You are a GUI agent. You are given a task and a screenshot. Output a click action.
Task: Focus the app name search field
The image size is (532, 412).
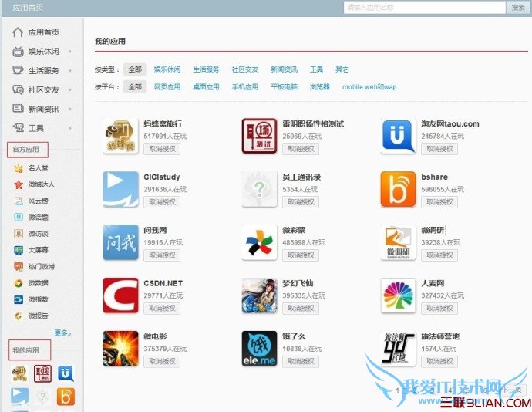[425, 8]
